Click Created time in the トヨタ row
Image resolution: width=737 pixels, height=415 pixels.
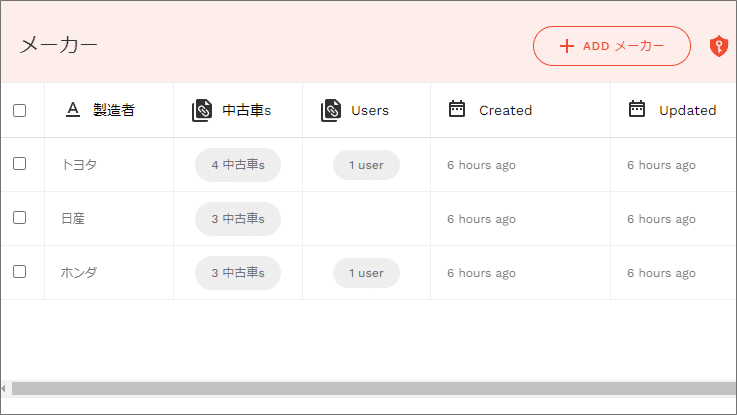tap(481, 165)
